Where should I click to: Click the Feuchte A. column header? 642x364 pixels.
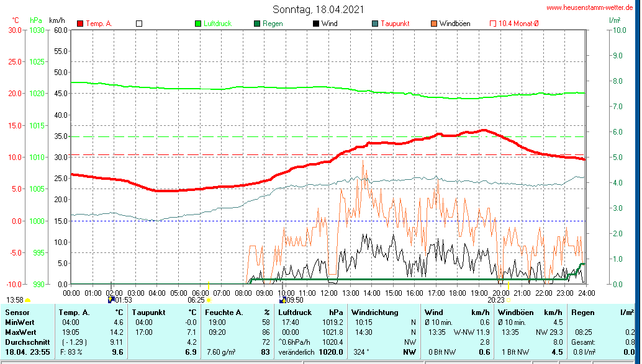(x=224, y=313)
